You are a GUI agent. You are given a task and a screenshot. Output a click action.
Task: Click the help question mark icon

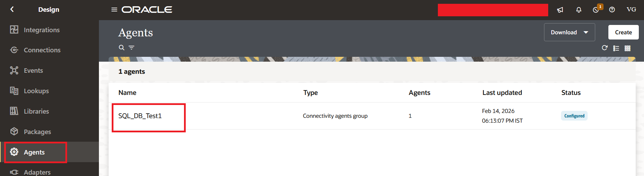[x=612, y=10]
